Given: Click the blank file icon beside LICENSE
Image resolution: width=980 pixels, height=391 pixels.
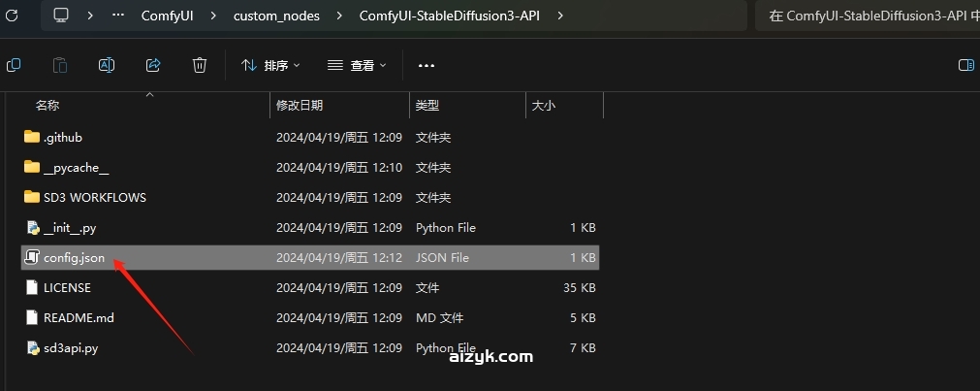Looking at the screenshot, I should [x=32, y=287].
